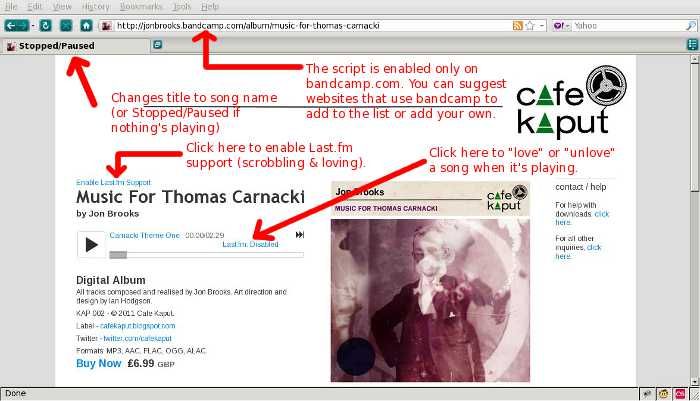Viewport: 700px width, 401px height.
Task: Open the search engine selector dropdown
Action: point(567,26)
